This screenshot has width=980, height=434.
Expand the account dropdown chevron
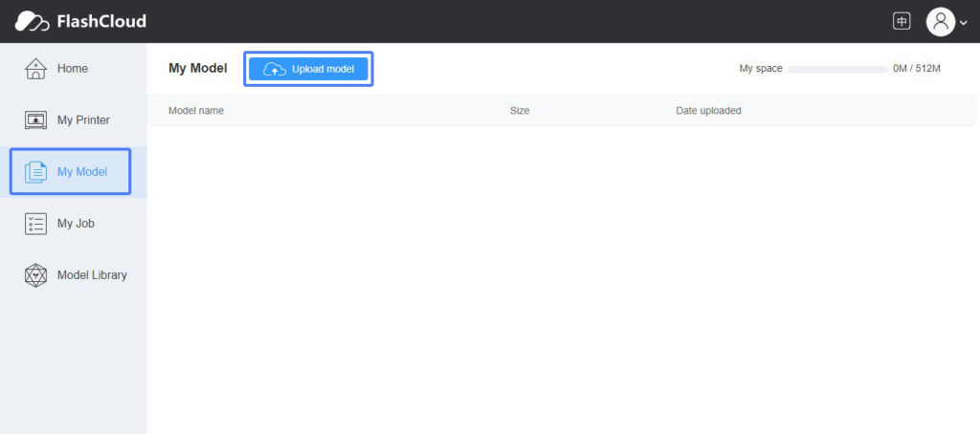[963, 23]
